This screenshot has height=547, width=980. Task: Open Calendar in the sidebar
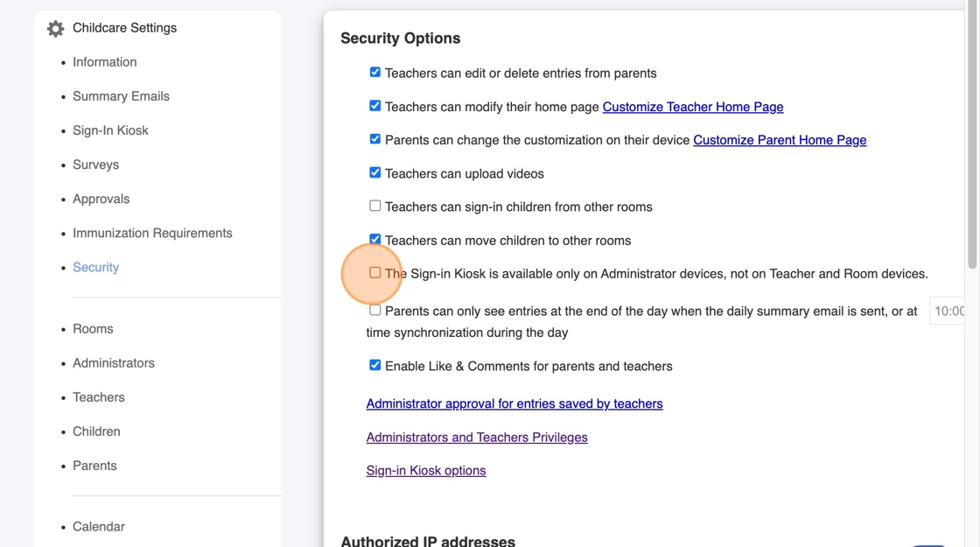tap(98, 527)
